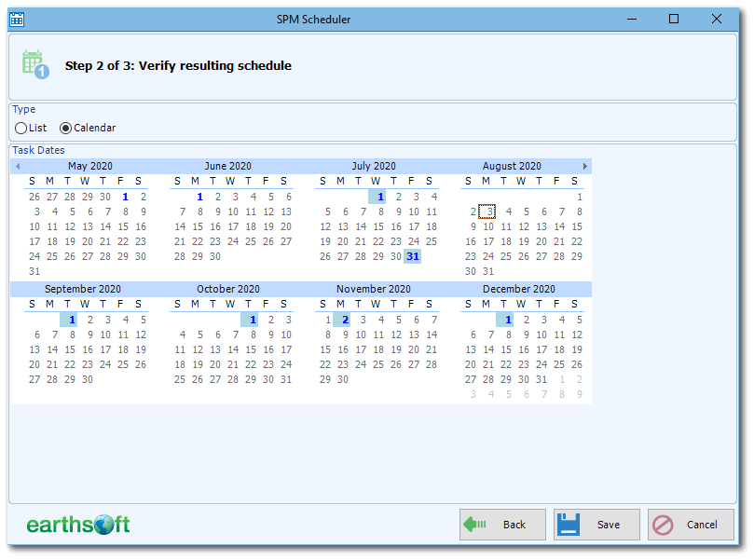Click the Step 2 wizard calendar icon
754x560 pixels.
[x=32, y=61]
